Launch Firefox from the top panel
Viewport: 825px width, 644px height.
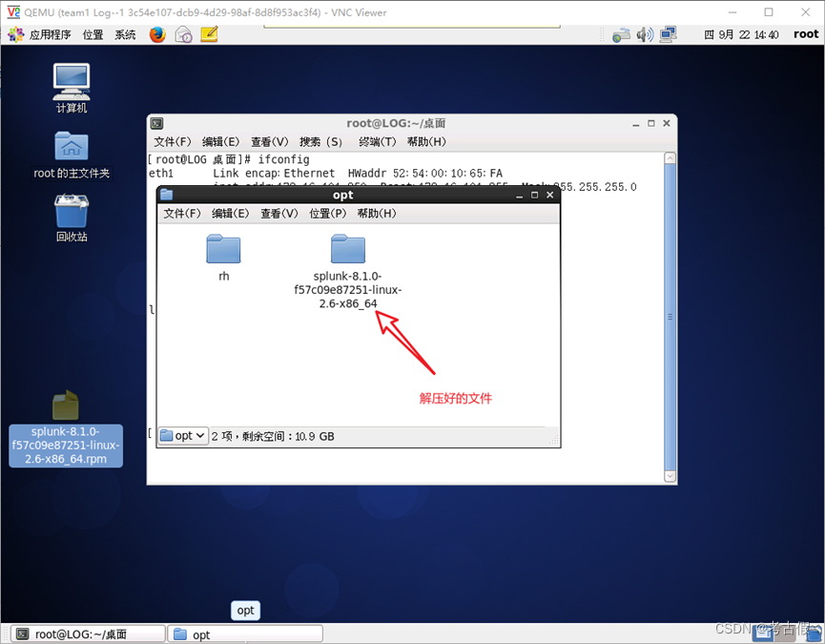155,33
